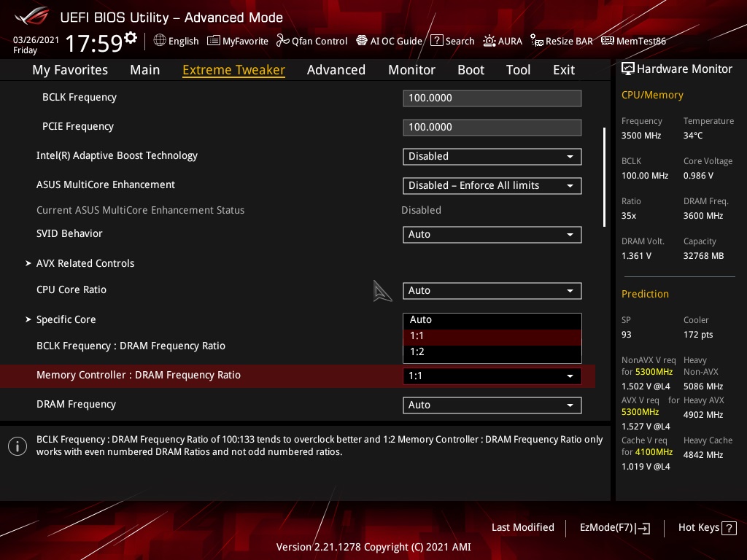Click the 03/26/2021 date text
The height and width of the screenshot is (560, 747).
[36, 40]
